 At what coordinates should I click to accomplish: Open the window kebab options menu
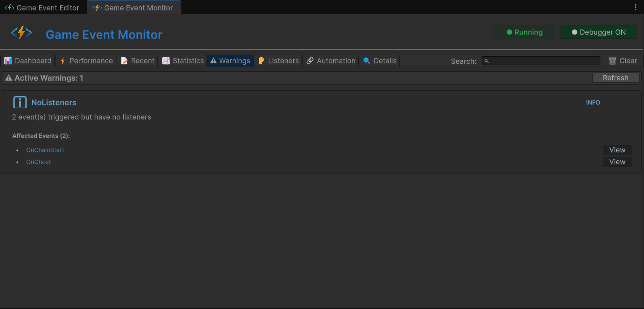(x=635, y=8)
